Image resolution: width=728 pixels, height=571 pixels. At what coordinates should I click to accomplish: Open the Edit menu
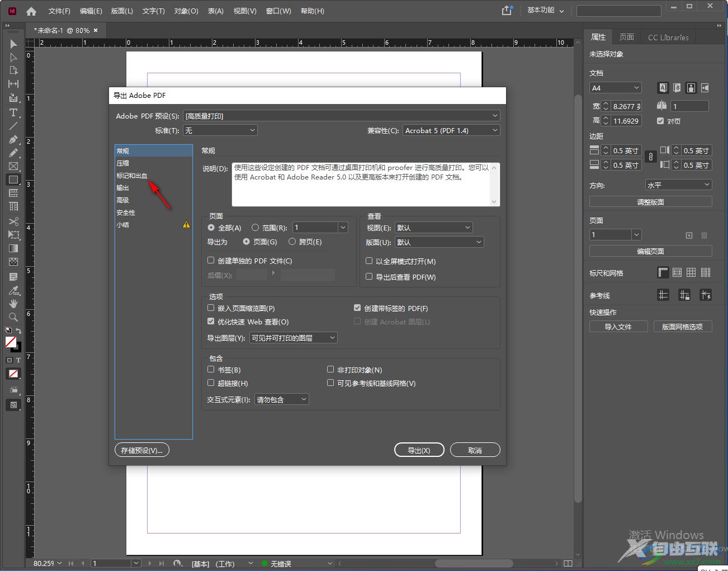point(91,11)
